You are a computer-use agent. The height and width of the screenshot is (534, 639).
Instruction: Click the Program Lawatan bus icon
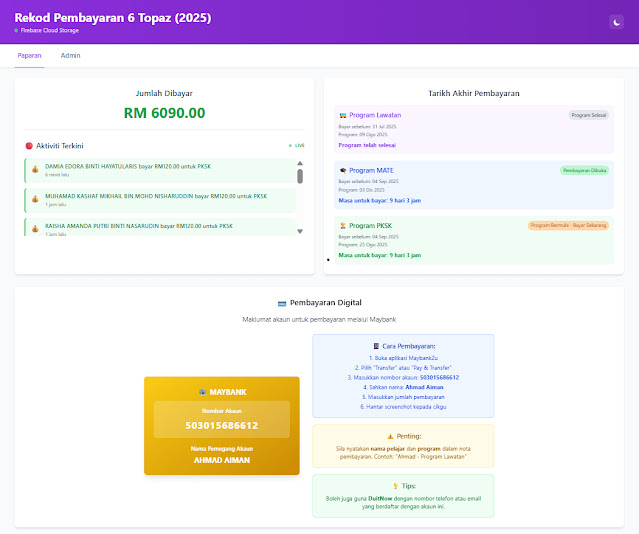[343, 115]
